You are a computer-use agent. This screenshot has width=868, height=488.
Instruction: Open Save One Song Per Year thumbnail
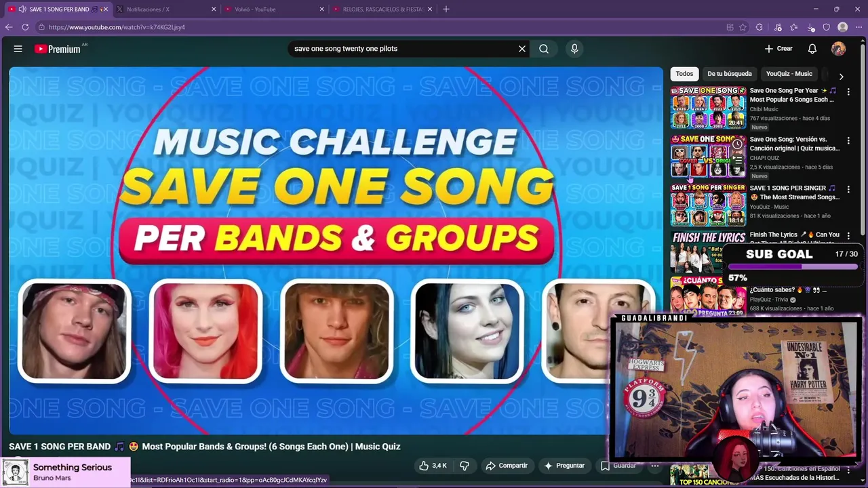click(x=708, y=107)
